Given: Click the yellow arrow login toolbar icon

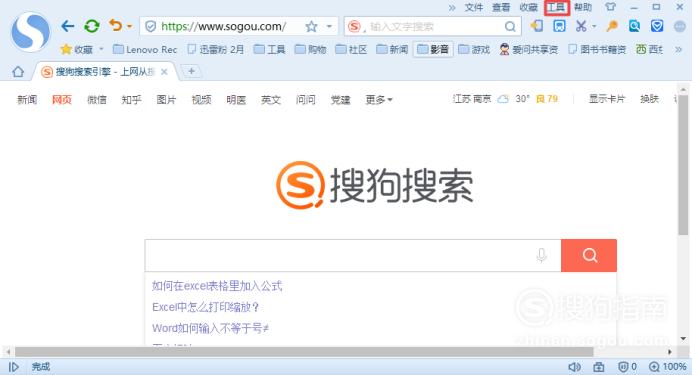Looking at the screenshot, I should [x=537, y=26].
